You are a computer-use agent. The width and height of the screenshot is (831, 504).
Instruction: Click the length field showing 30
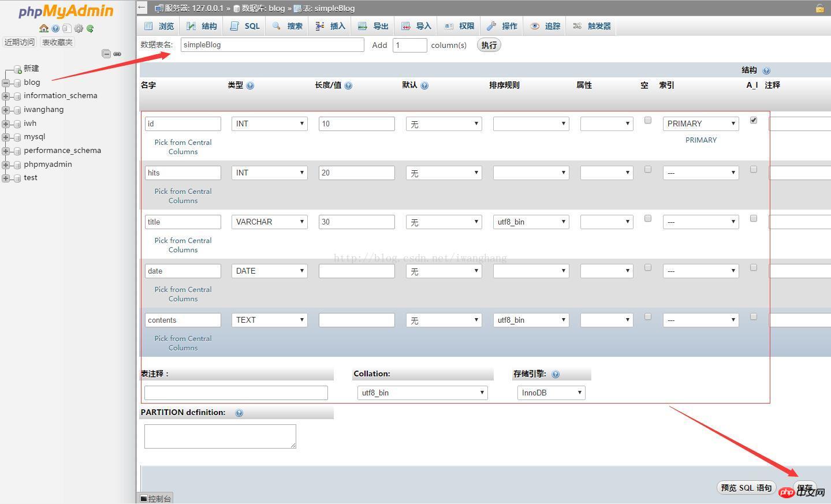click(x=357, y=222)
